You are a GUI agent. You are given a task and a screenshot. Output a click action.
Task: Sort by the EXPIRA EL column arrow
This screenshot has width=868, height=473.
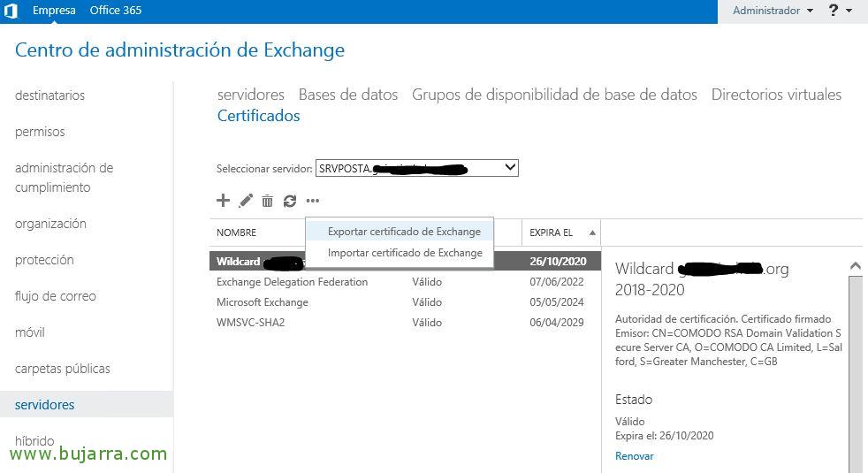[591, 233]
